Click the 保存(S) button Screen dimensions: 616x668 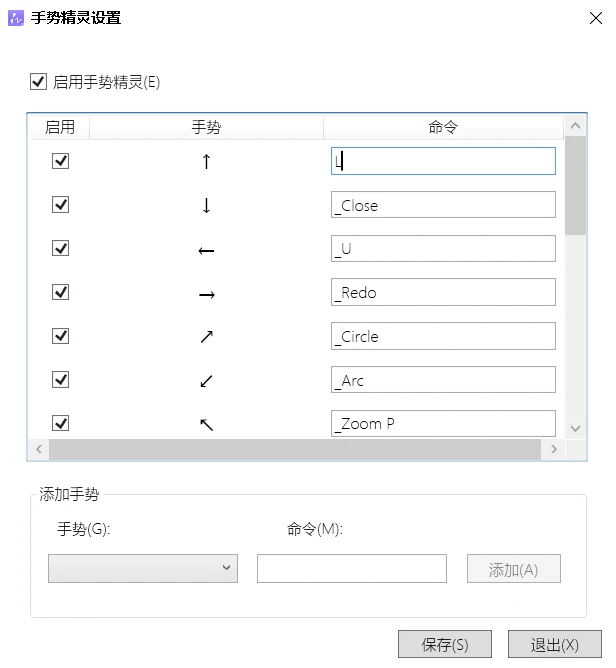[x=445, y=644]
